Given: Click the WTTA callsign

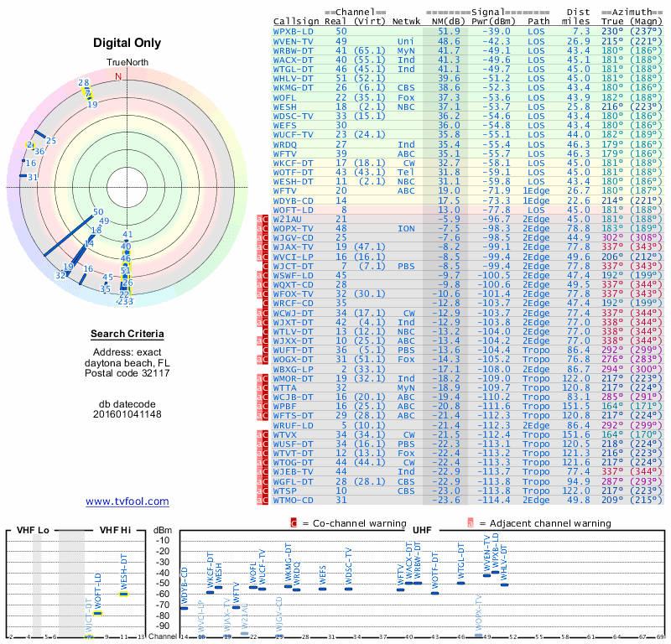Looking at the screenshot, I should (x=284, y=387).
